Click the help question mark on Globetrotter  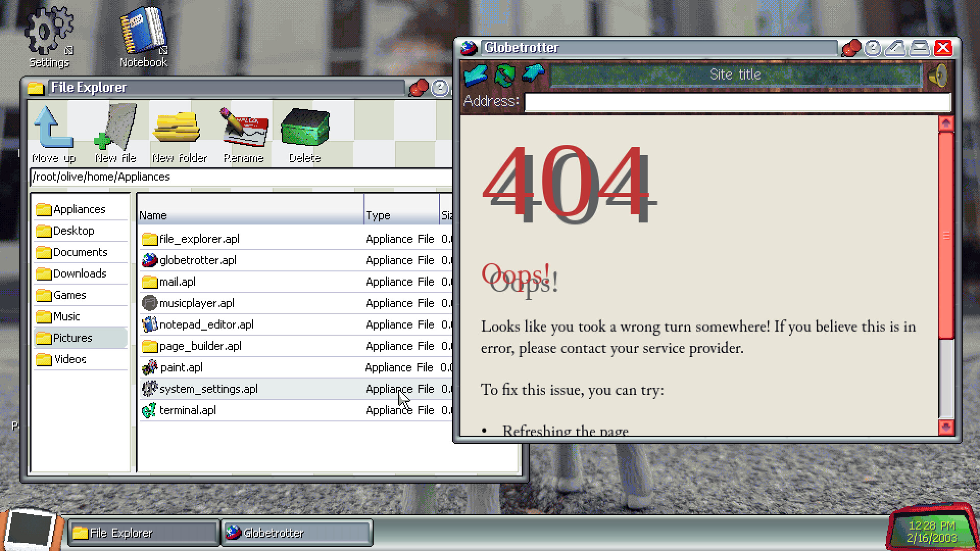[x=874, y=47]
